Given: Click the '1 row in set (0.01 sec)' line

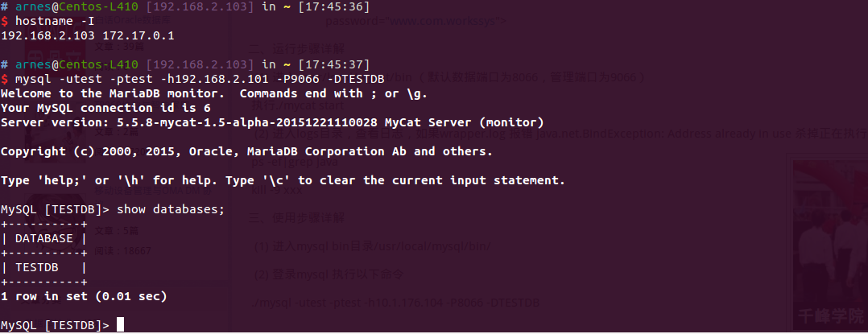Looking at the screenshot, I should (84, 296).
